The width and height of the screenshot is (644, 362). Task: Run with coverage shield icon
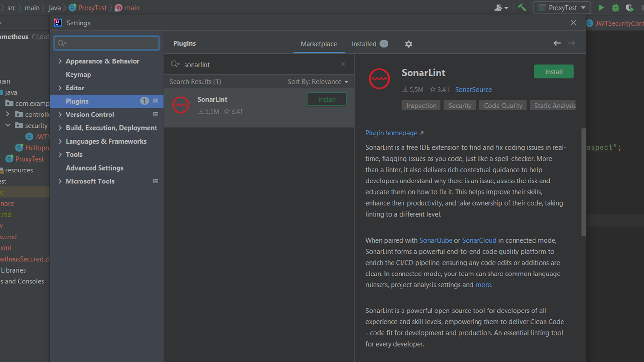(630, 7)
